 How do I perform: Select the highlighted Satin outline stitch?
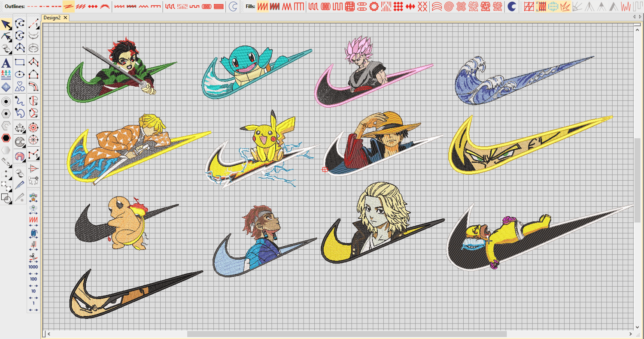[x=68, y=6]
